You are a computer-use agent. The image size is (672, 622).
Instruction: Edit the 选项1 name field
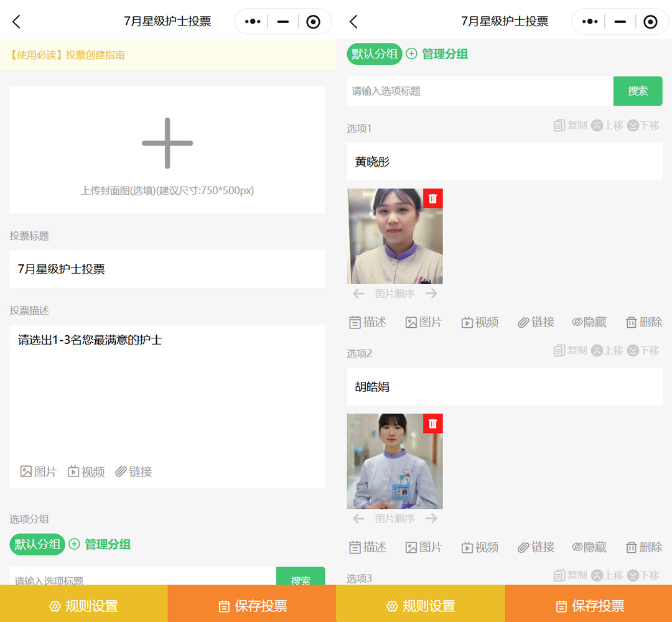pyautogui.click(x=505, y=162)
